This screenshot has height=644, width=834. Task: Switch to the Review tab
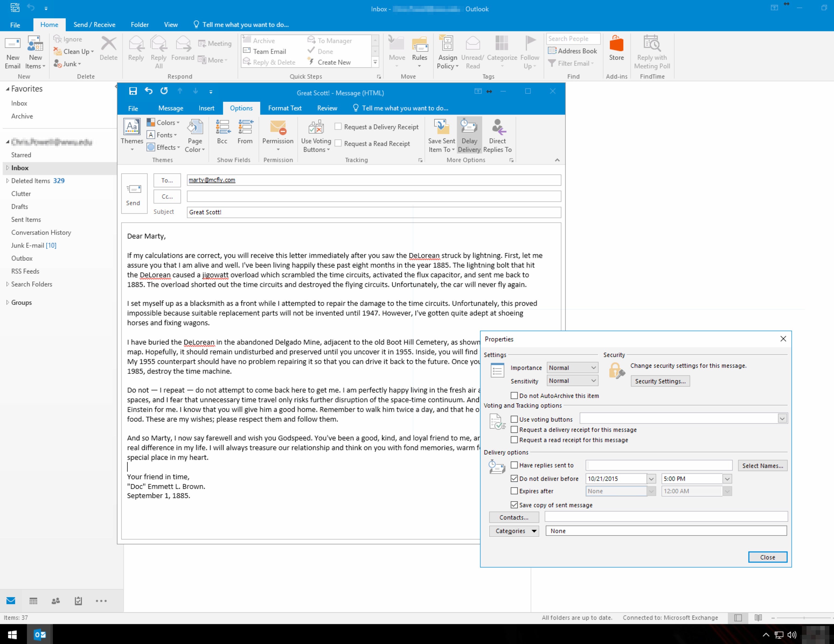click(327, 108)
